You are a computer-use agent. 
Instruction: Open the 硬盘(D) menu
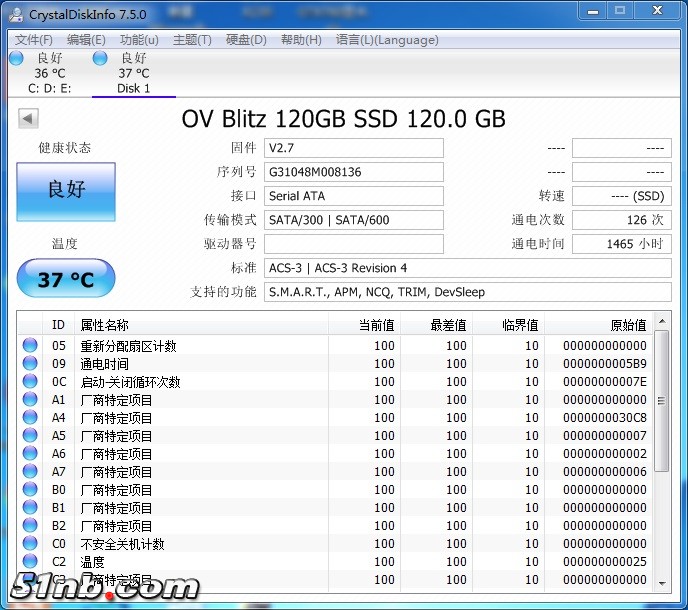[246, 40]
